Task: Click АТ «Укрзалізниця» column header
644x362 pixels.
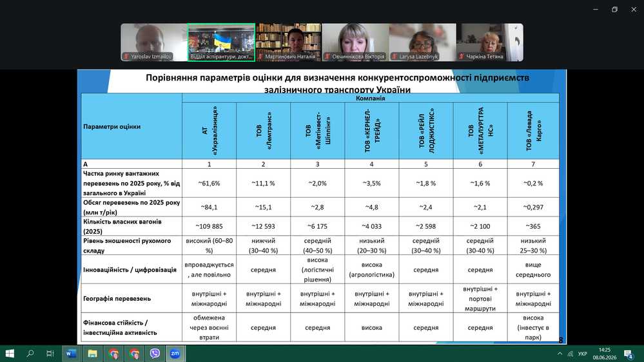Action: click(x=209, y=131)
